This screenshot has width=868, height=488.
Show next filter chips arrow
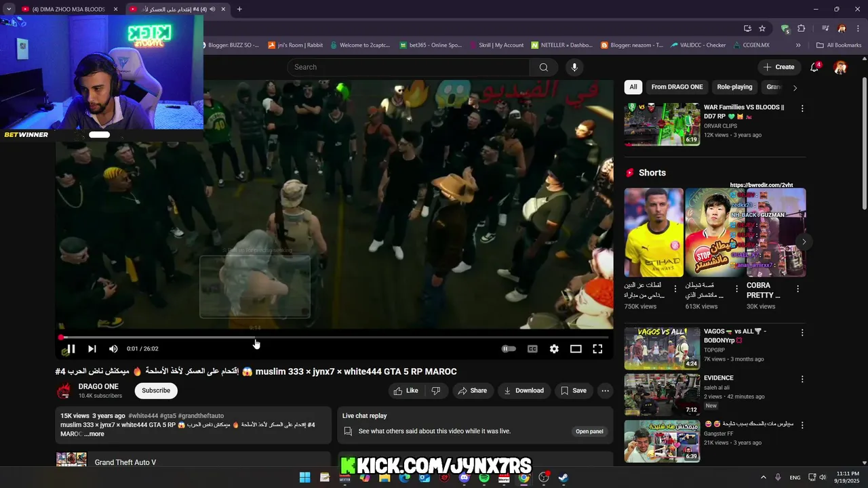[795, 87]
